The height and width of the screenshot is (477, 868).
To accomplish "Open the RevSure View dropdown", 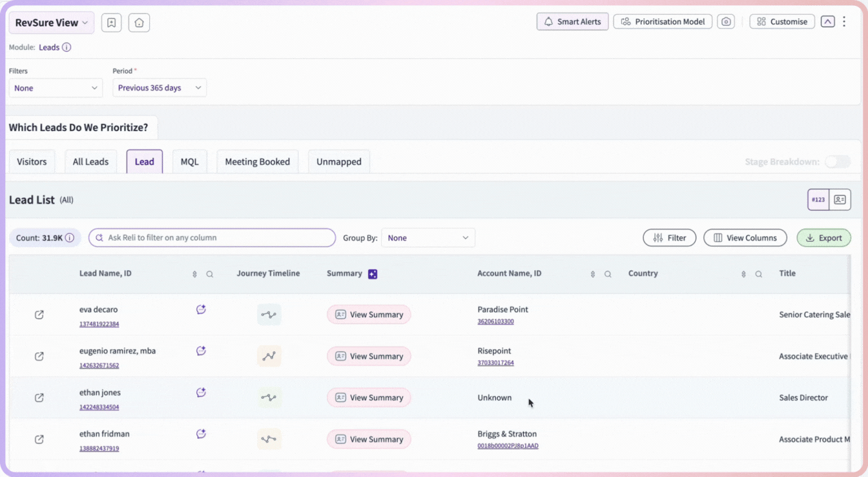I will 52,23.
